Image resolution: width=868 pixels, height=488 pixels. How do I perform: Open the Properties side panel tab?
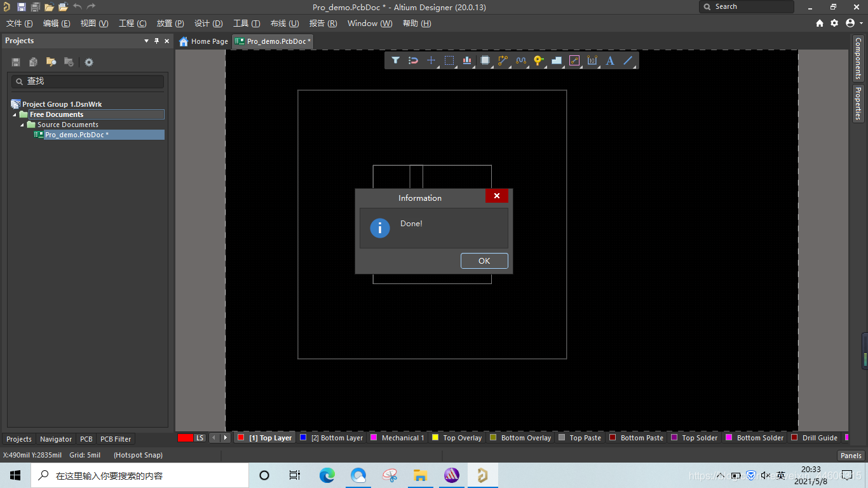coord(858,103)
